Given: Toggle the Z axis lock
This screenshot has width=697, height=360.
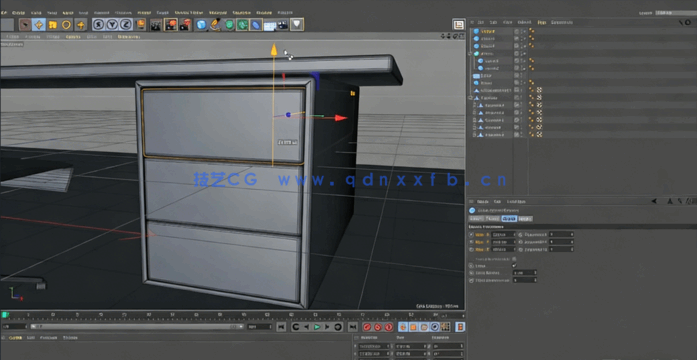Looking at the screenshot, I should click(x=126, y=25).
